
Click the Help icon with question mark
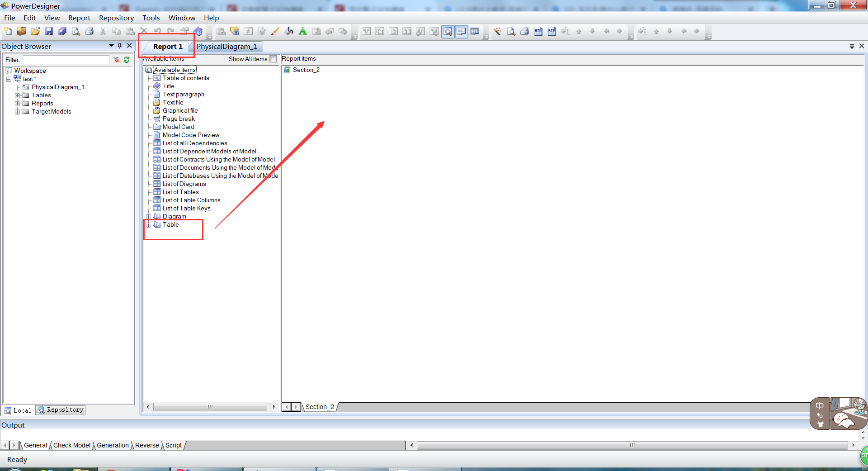(x=198, y=31)
